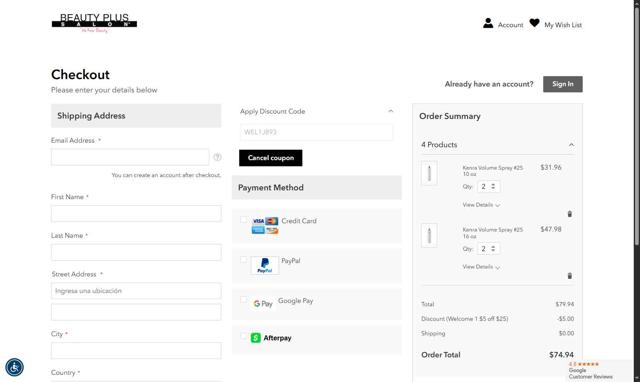Click the PayPal logo icon
This screenshot has width=640, height=382.
tap(264, 265)
